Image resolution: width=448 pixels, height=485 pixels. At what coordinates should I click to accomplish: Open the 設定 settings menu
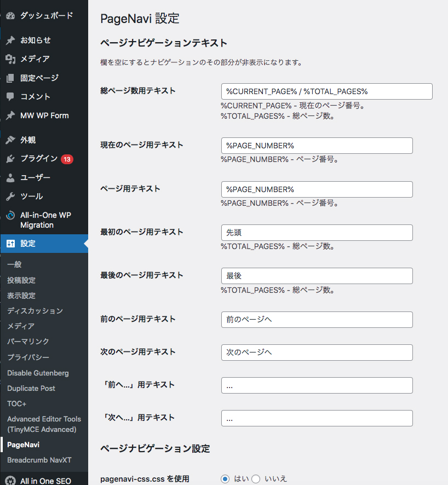pos(27,244)
